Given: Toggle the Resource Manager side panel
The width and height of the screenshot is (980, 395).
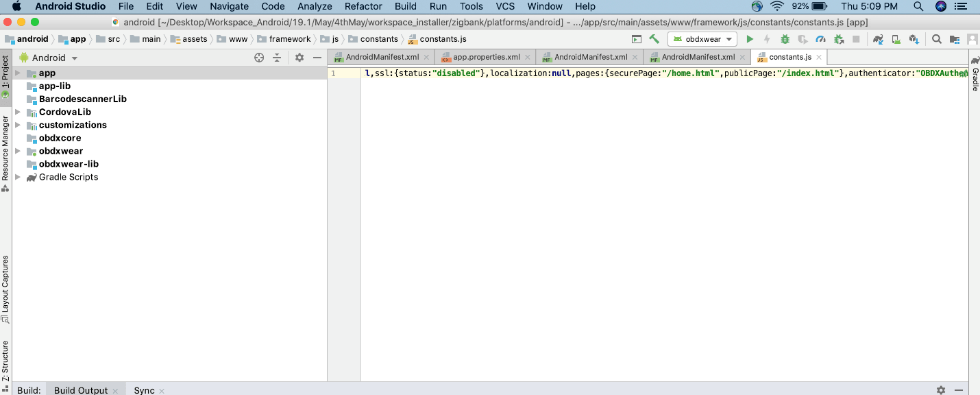Looking at the screenshot, I should tap(5, 153).
